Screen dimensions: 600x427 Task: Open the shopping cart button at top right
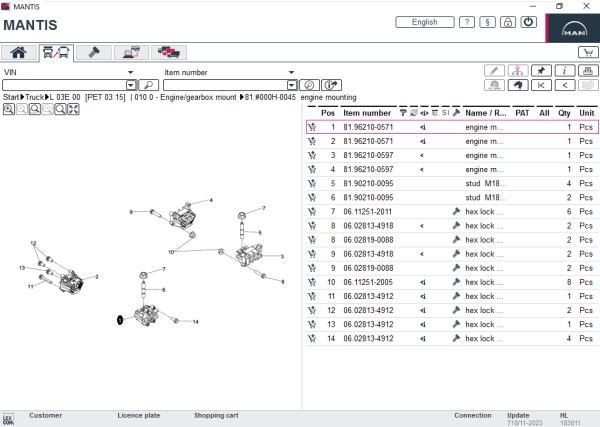point(588,52)
